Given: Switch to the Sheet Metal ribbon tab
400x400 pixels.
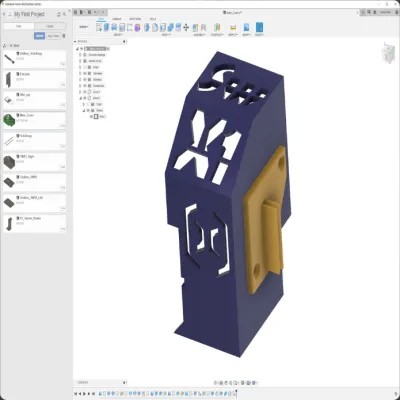Looking at the screenshot, I should [135, 19].
